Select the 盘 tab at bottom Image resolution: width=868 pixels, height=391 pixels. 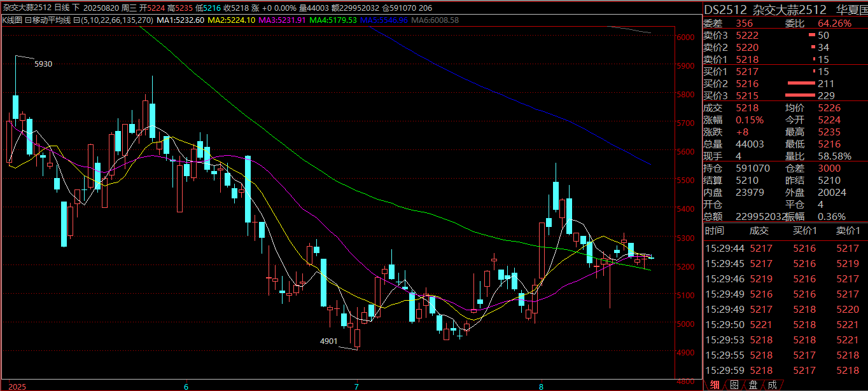(753, 385)
